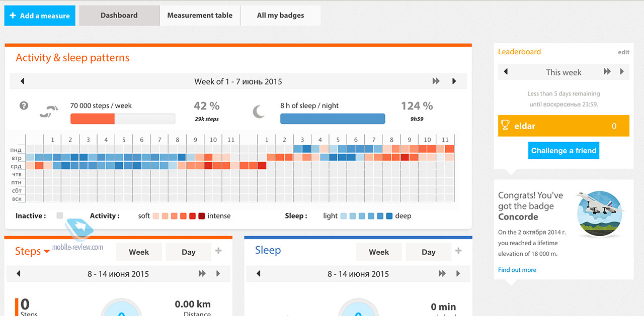
Task: Click the 'сбт' row label in pattern grid
Action: (16, 190)
